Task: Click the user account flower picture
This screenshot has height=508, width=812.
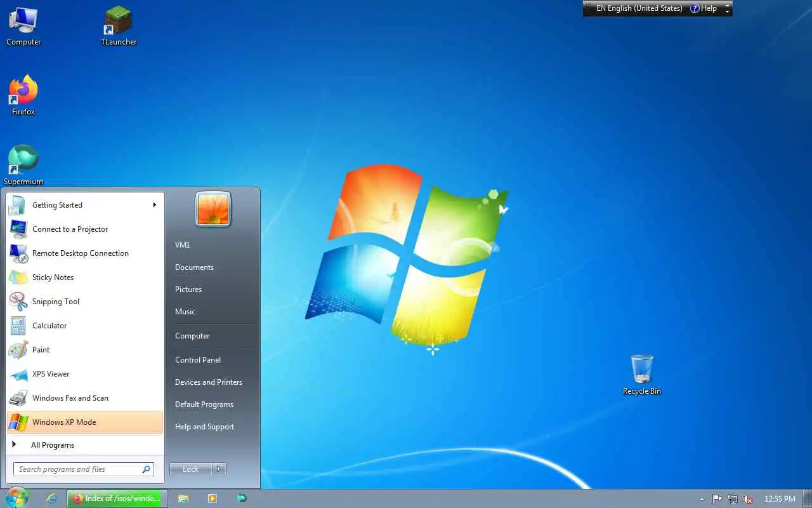Action: (x=213, y=209)
